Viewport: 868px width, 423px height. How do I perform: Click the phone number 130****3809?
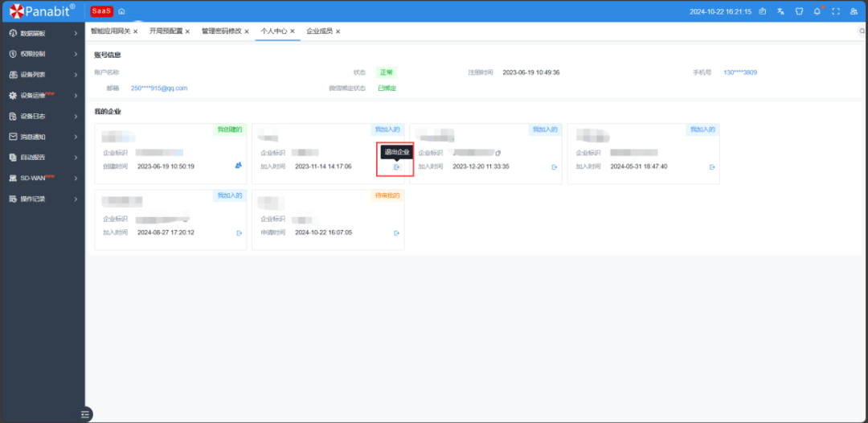[x=740, y=72]
